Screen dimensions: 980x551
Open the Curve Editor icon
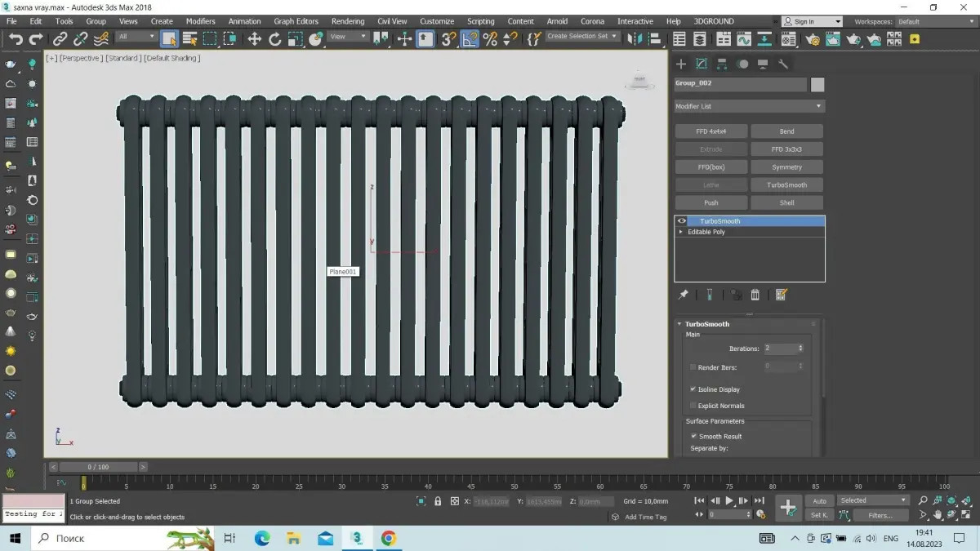click(744, 38)
